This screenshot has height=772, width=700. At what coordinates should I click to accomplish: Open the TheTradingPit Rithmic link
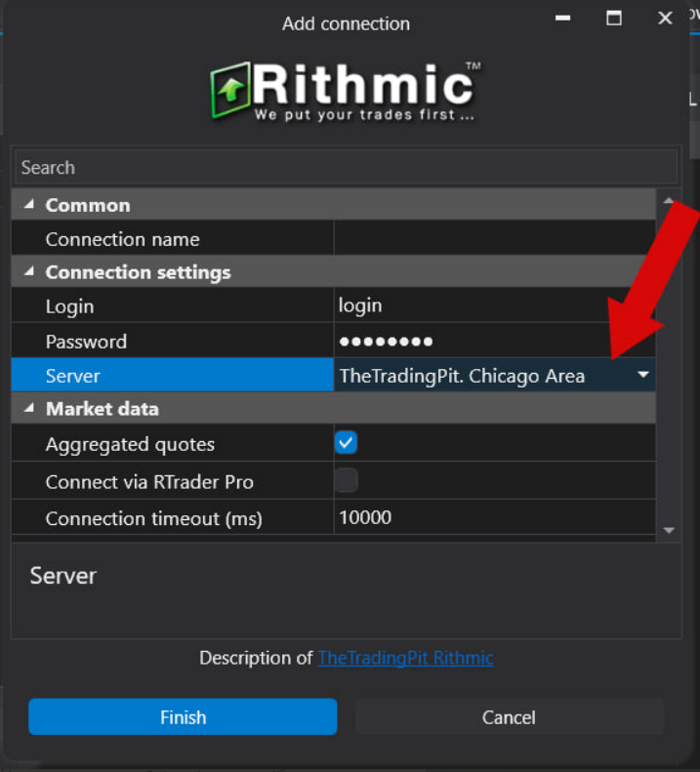click(406, 658)
